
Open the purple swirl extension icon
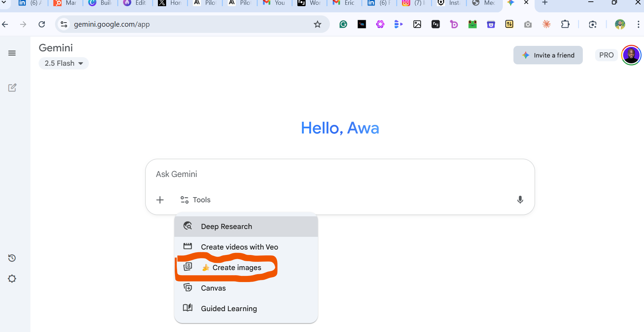[x=380, y=24]
